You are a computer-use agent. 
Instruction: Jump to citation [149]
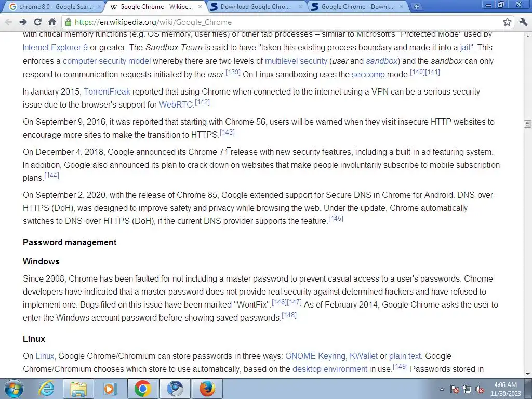400,367
